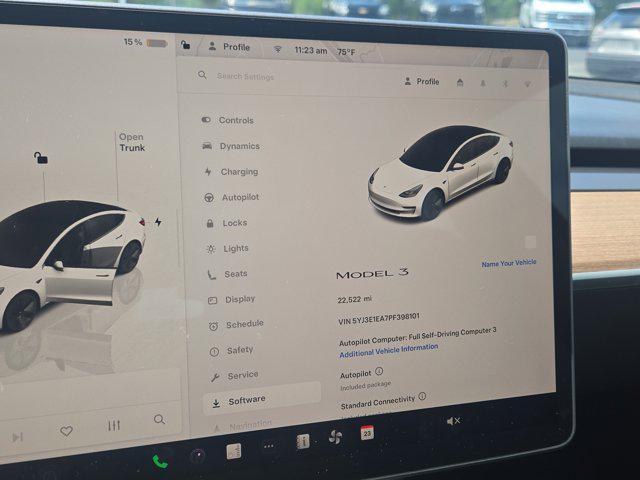Tap the charge port lightning bolt icon
This screenshot has width=640, height=480.
tap(158, 222)
